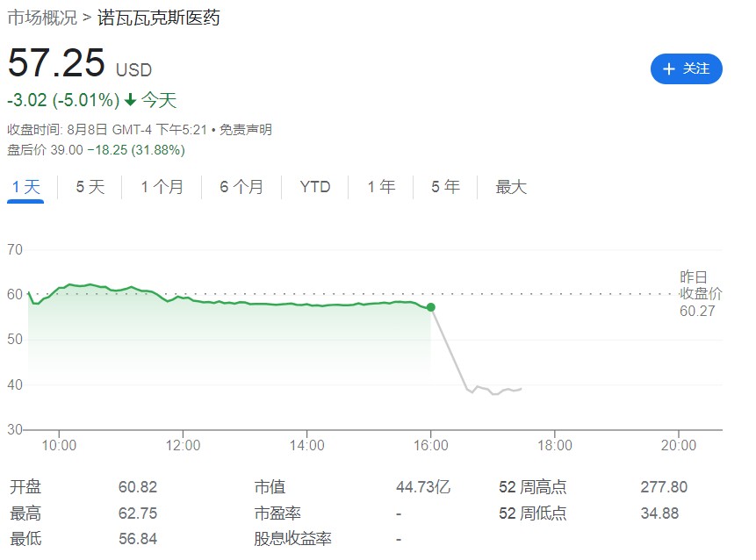Switch to the 5 天 tab

coord(90,187)
